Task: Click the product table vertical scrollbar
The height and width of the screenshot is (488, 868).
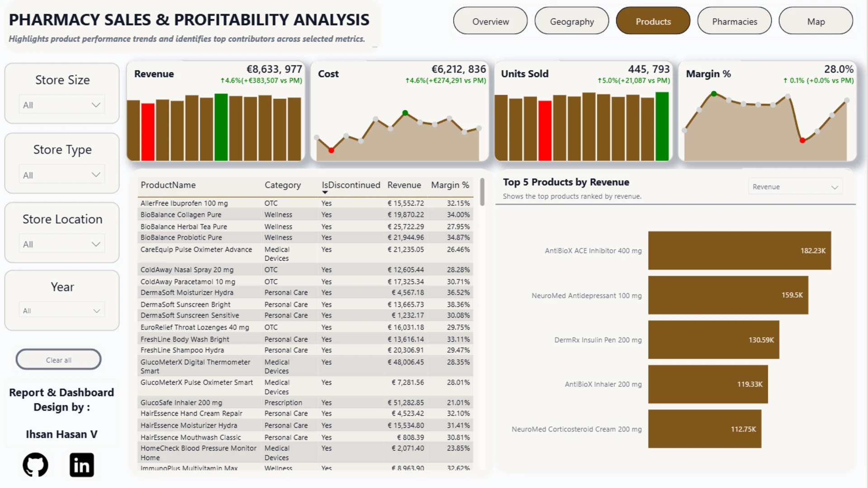Action: pyautogui.click(x=482, y=192)
